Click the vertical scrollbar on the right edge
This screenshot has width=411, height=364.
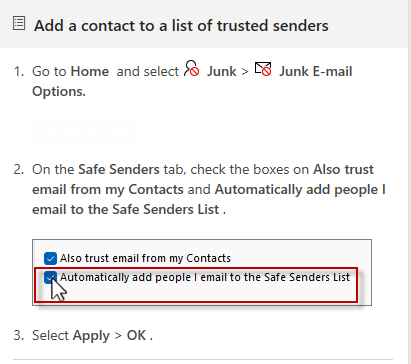[409, 182]
